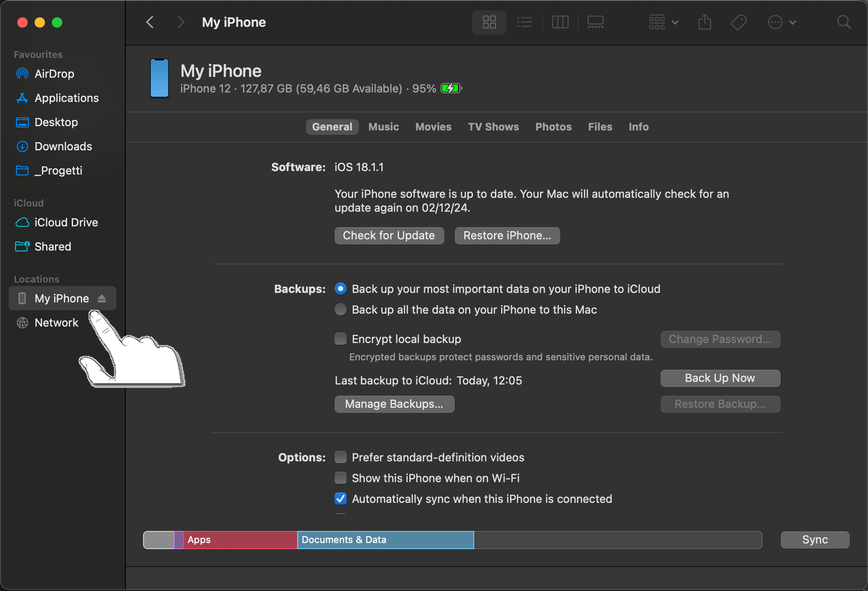Select back up to this Mac option

tap(341, 310)
